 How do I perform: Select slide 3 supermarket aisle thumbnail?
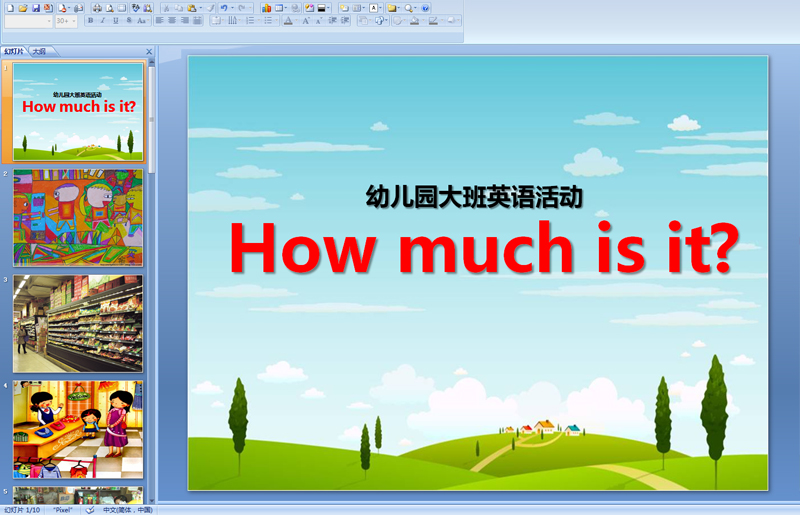point(78,324)
